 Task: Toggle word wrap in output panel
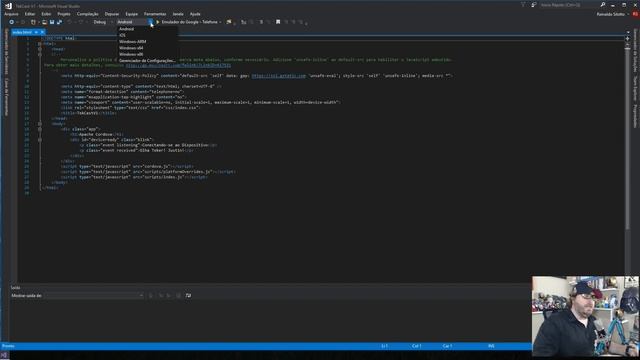click(x=188, y=296)
